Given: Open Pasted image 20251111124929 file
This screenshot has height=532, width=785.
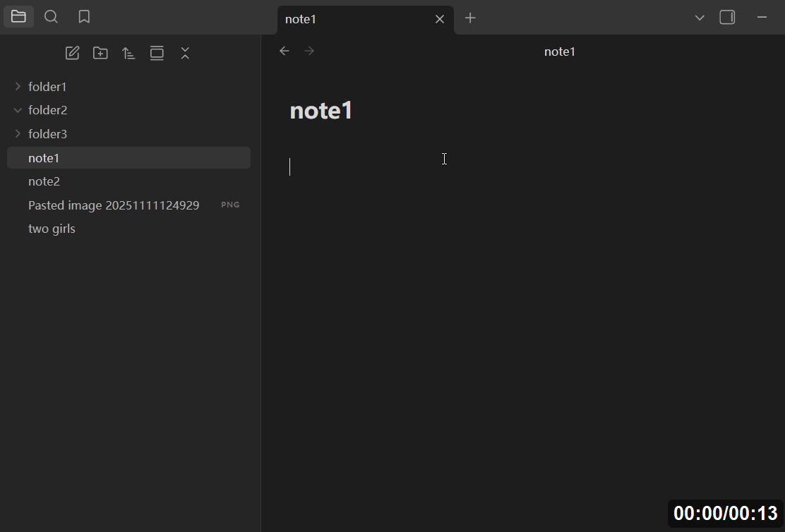Looking at the screenshot, I should pyautogui.click(x=114, y=205).
